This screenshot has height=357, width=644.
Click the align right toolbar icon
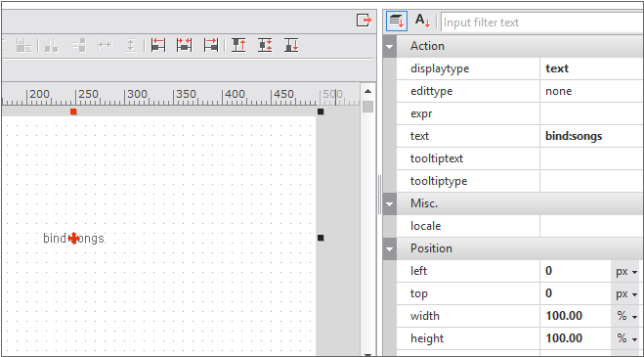211,45
